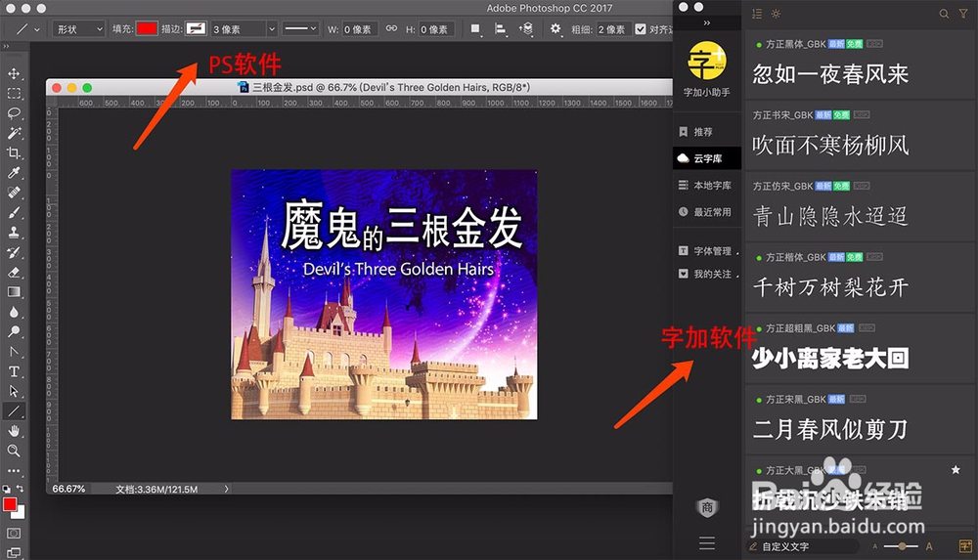
Task: Click the 字加小助手 logo
Action: (x=707, y=61)
